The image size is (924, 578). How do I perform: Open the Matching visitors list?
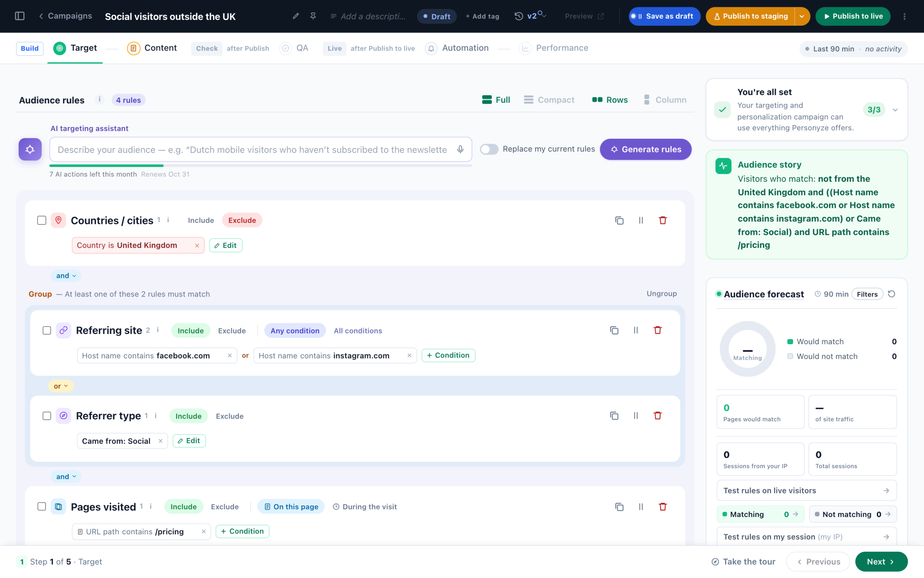(x=760, y=514)
